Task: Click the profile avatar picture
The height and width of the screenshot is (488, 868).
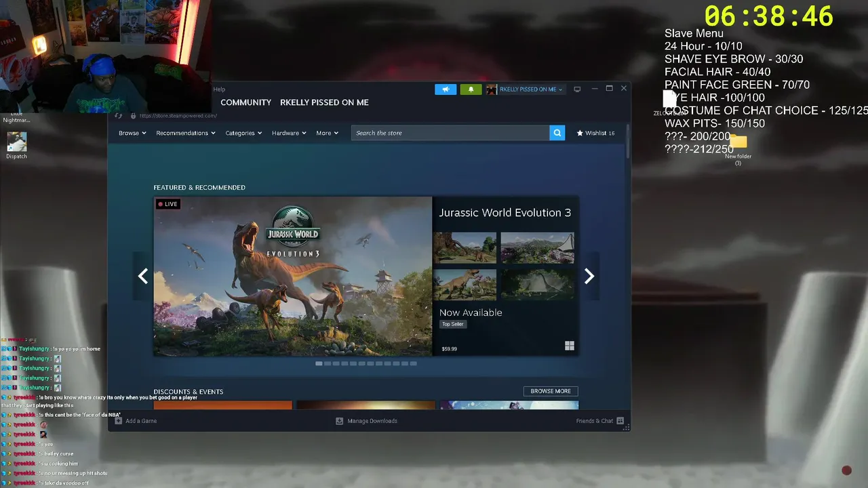Action: tap(492, 89)
